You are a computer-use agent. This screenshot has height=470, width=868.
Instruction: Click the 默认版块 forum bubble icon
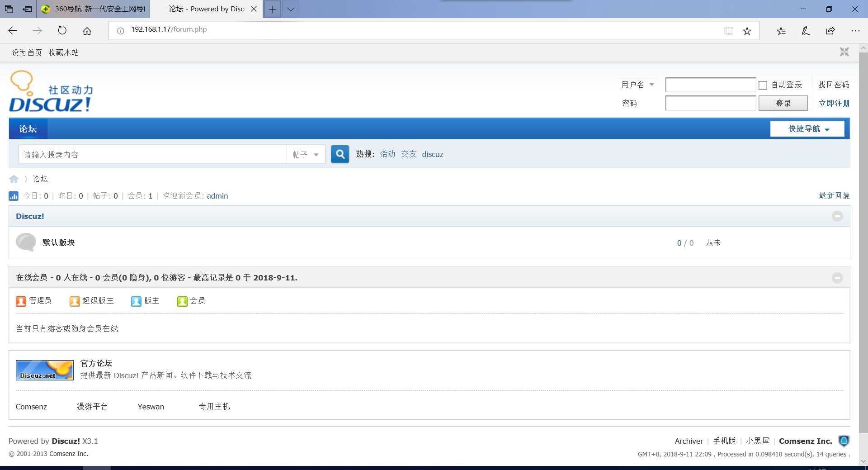(26, 242)
